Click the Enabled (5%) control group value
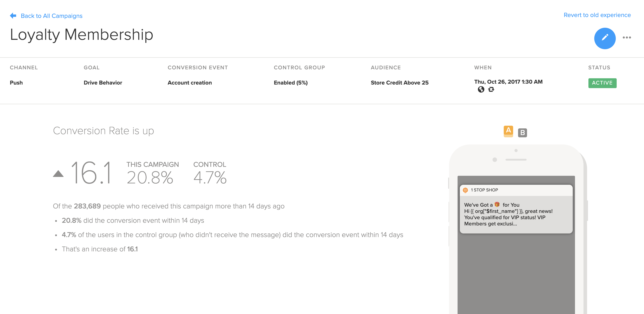Image resolution: width=644 pixels, height=314 pixels. tap(290, 83)
